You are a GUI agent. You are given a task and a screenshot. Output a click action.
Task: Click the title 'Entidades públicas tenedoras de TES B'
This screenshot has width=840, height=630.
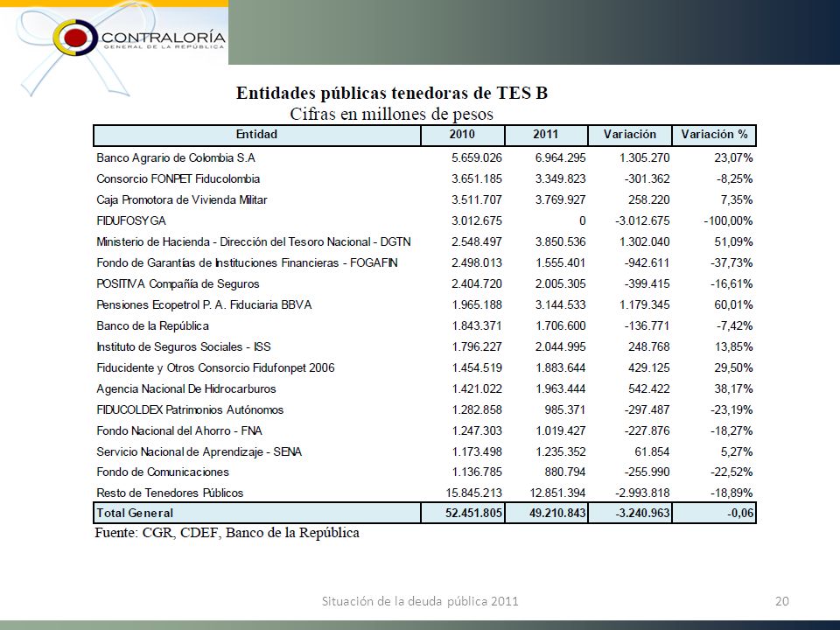click(x=392, y=94)
